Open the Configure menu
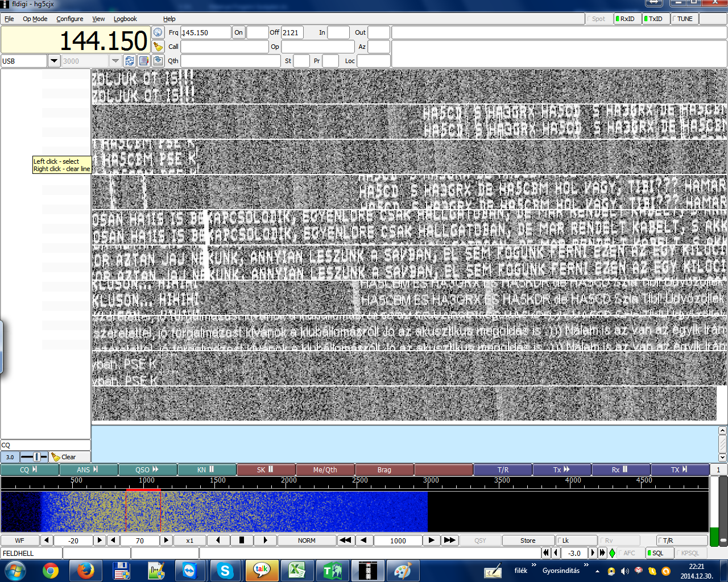Viewport: 728px width, 582px height. pos(69,19)
